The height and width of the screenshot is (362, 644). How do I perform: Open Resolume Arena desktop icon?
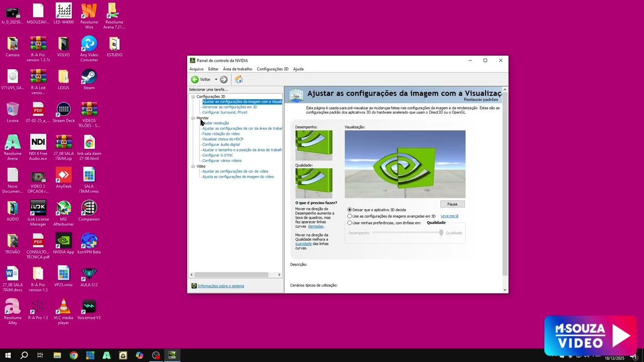[x=13, y=147]
